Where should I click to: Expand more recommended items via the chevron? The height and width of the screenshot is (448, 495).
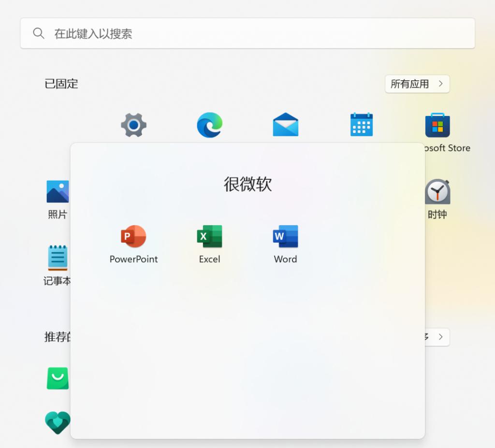pyautogui.click(x=440, y=337)
